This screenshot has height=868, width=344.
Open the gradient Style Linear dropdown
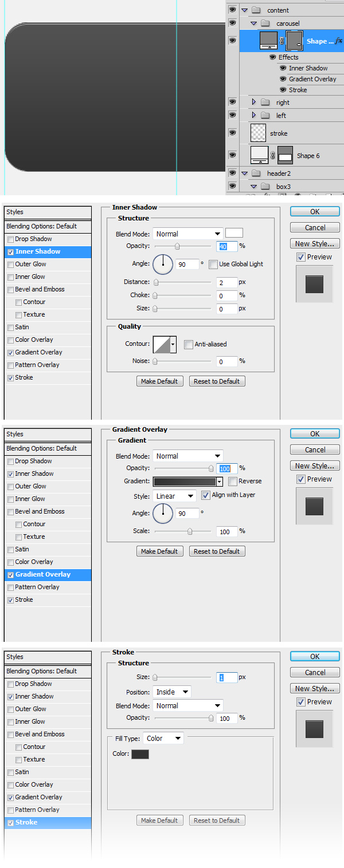click(x=174, y=496)
